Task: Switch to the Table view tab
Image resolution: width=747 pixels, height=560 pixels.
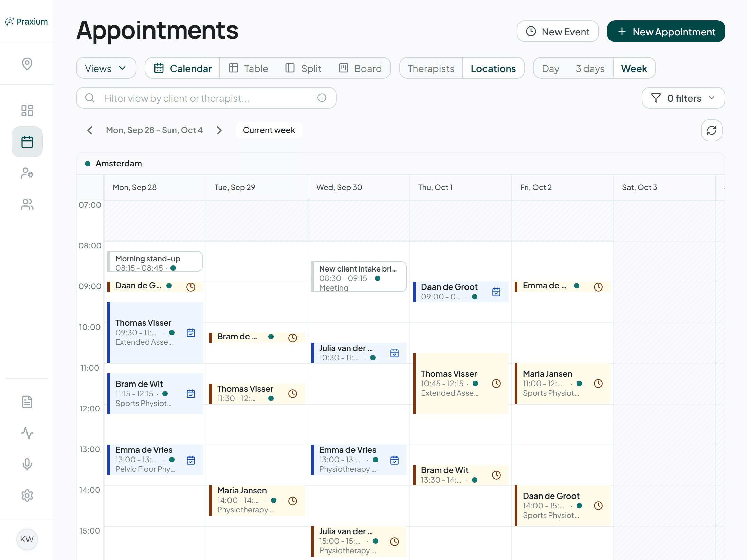Action: (x=248, y=68)
